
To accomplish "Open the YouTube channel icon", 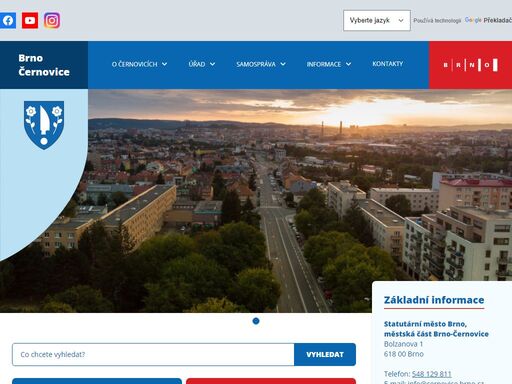I will coord(30,21).
